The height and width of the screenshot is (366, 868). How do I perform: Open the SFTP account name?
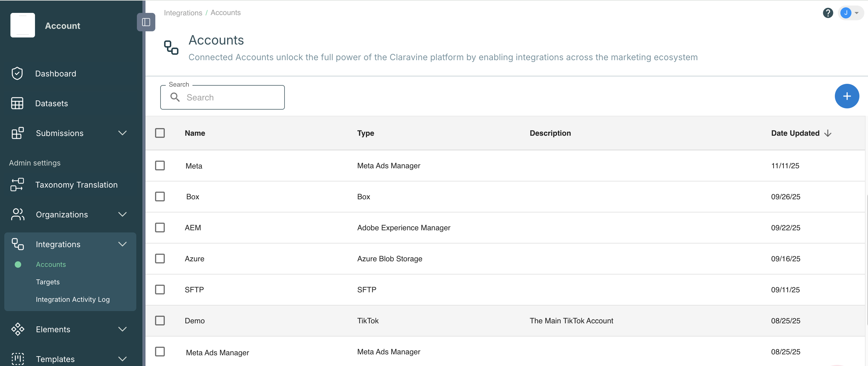[x=194, y=290]
